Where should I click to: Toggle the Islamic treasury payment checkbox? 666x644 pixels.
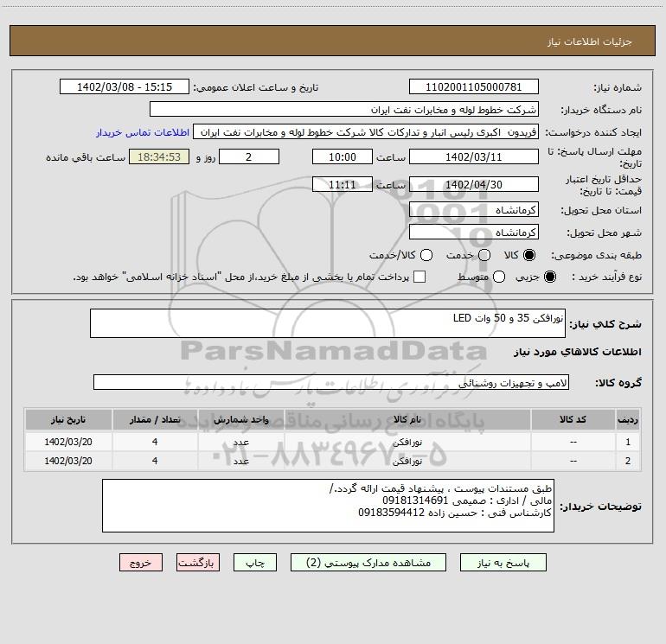(419, 277)
